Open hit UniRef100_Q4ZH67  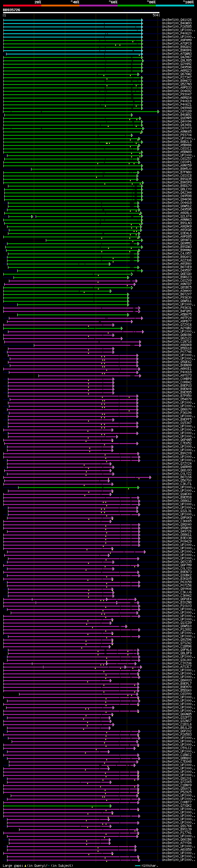click(x=177, y=57)
